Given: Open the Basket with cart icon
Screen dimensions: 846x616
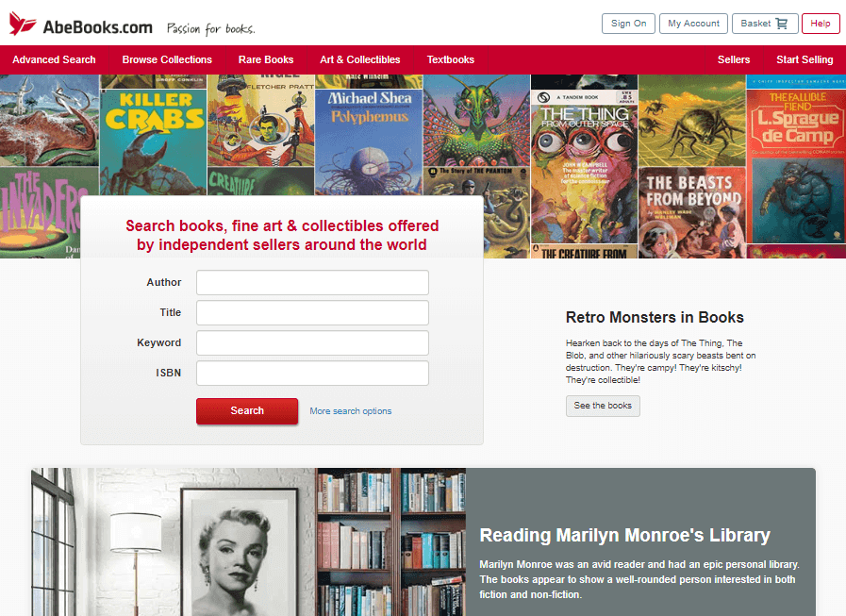Looking at the screenshot, I should click(764, 24).
